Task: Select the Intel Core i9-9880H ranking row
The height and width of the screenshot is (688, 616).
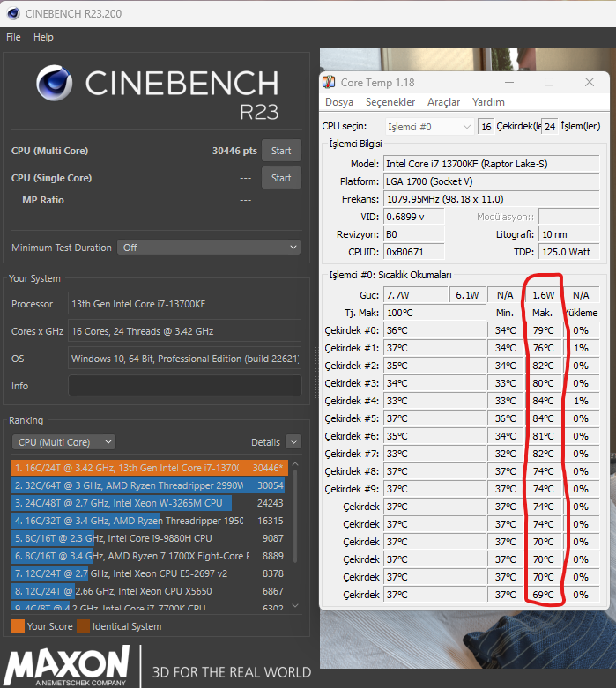Action: [x=150, y=538]
